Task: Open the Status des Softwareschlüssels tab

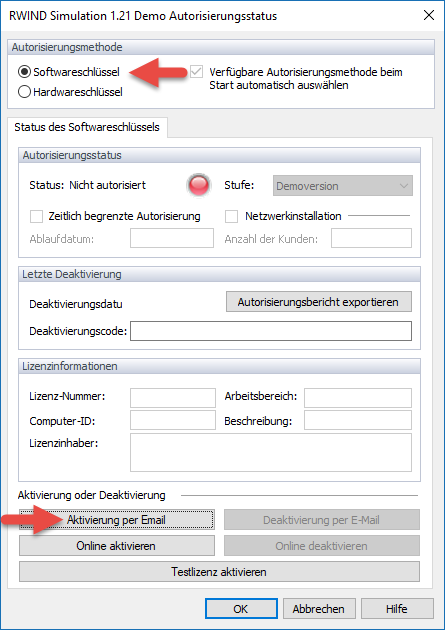Action: 87,127
